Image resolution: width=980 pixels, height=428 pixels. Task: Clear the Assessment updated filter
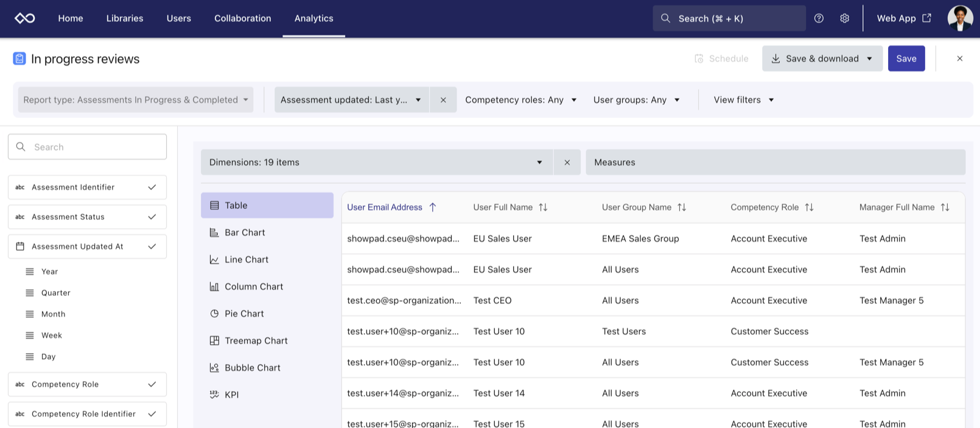[x=443, y=100]
